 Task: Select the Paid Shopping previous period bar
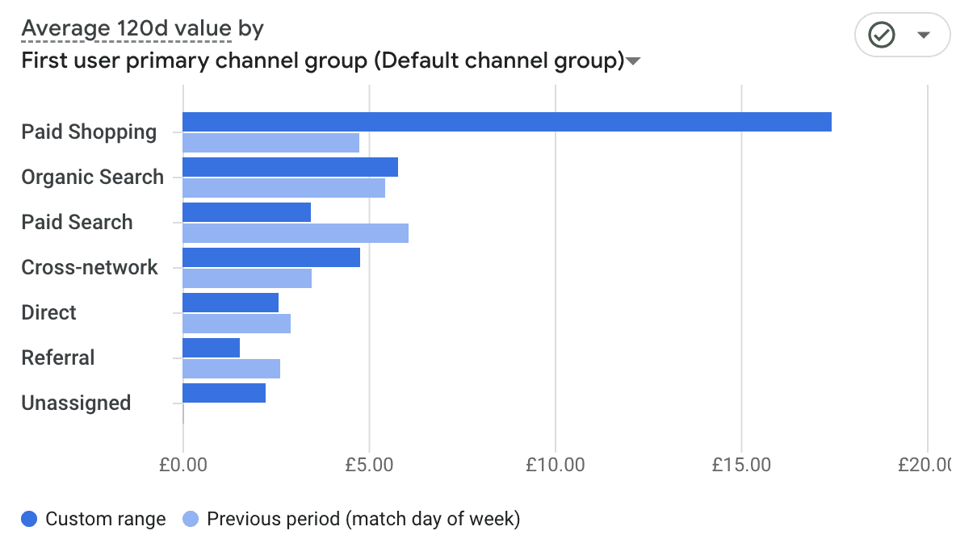pyautogui.click(x=270, y=143)
